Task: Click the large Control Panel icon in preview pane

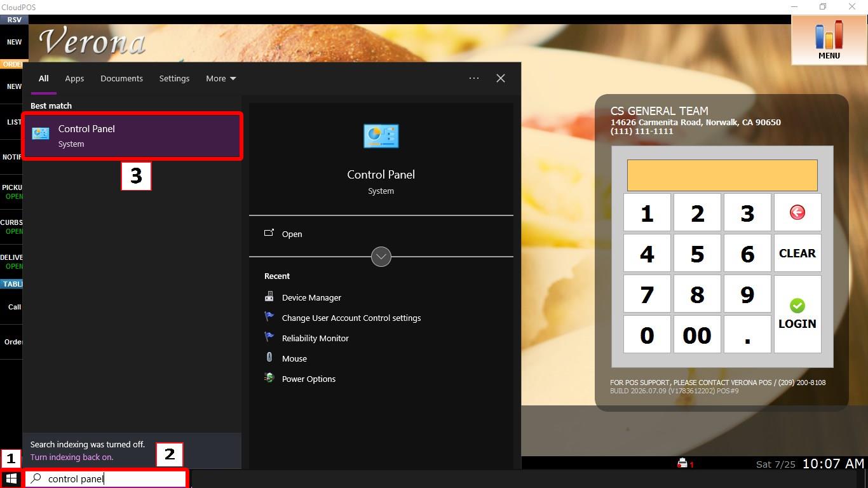Action: click(381, 136)
